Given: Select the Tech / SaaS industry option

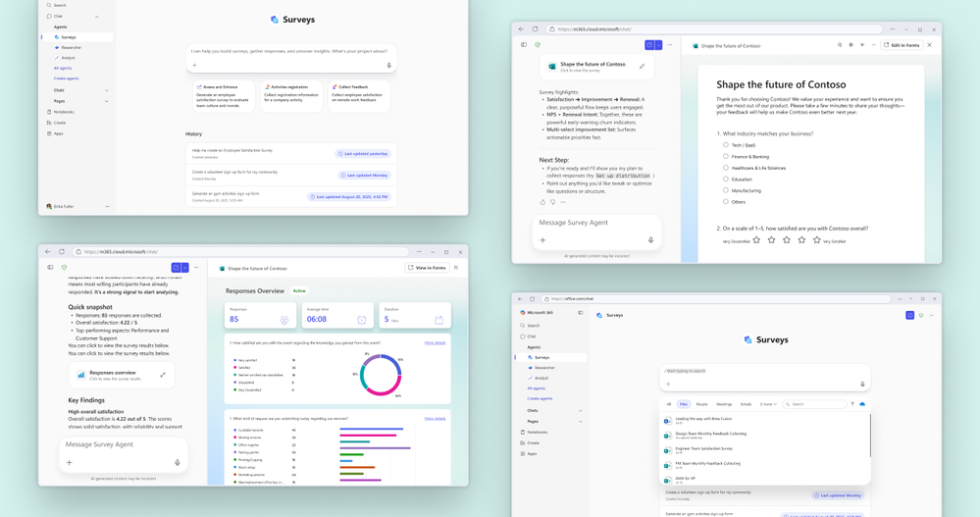Looking at the screenshot, I should pos(726,145).
